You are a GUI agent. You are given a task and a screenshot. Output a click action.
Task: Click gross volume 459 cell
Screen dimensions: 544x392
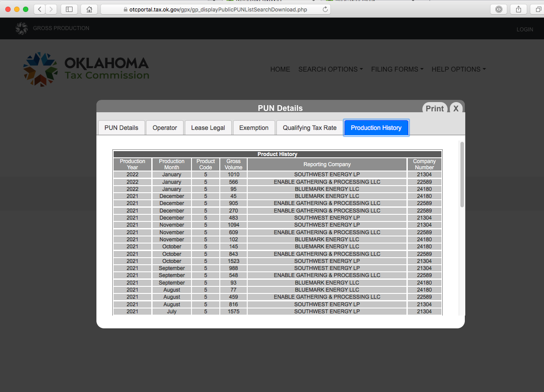[234, 297]
